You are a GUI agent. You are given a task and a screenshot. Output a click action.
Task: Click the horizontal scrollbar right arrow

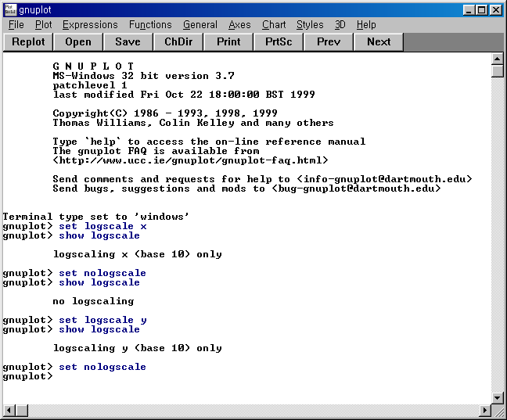coord(484,411)
